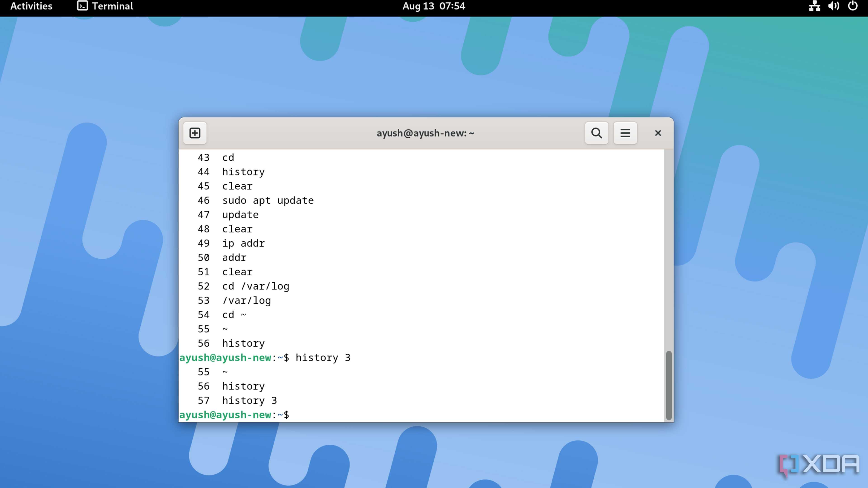Open the Terminal app menu in top bar
868x488 pixels.
(x=105, y=6)
